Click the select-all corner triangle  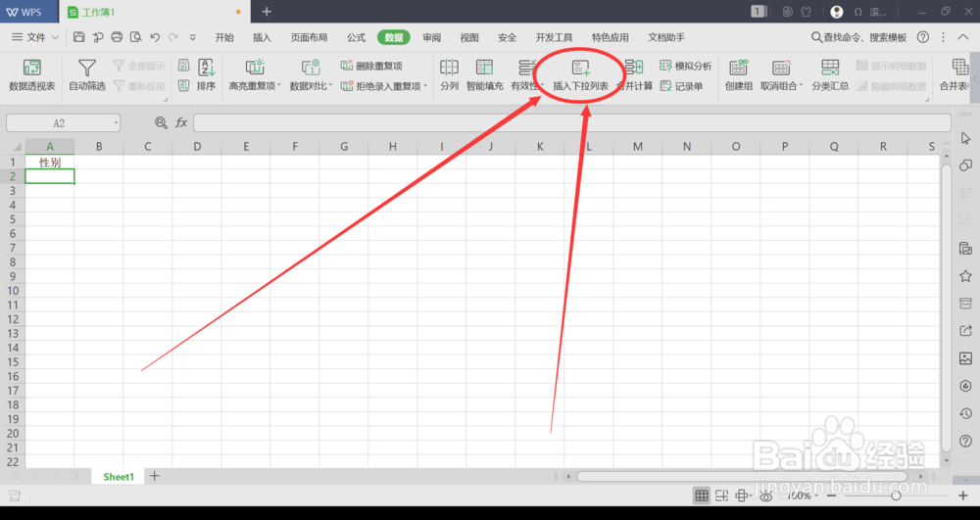17,147
